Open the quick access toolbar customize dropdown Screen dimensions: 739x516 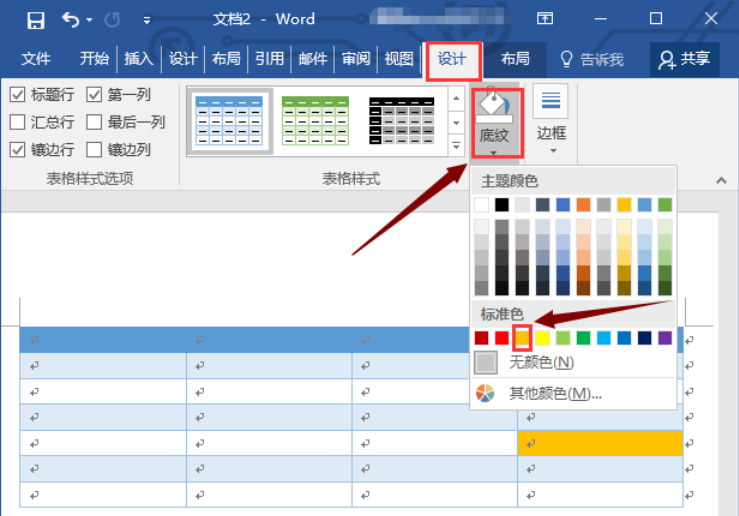click(x=147, y=20)
